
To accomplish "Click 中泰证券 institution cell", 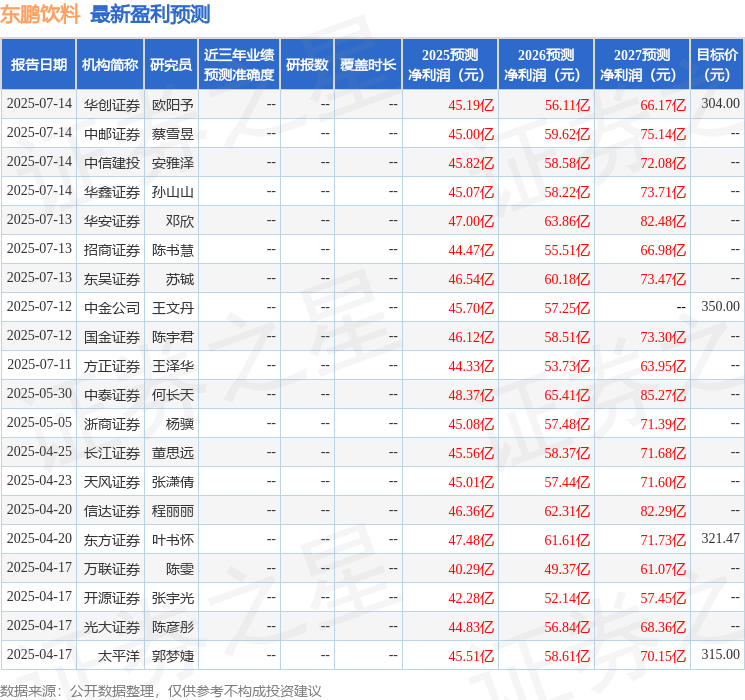I will point(112,395).
